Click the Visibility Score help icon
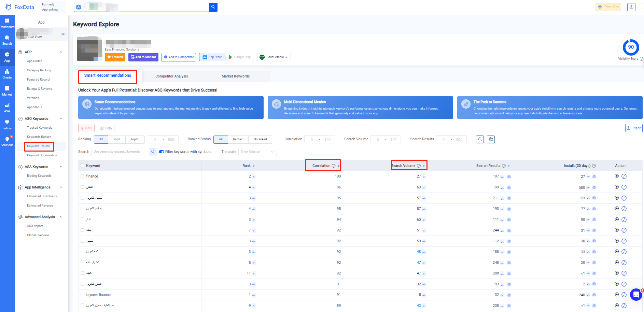 (x=641, y=59)
